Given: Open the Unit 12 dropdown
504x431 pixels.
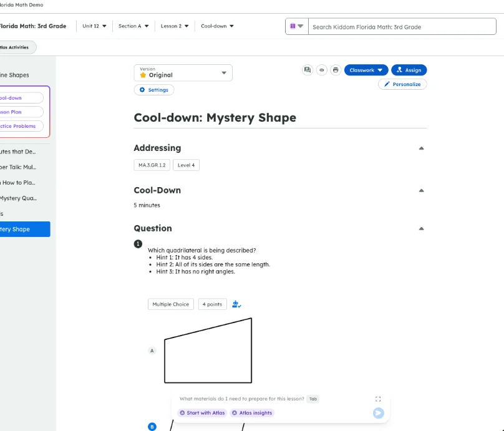Looking at the screenshot, I should [x=94, y=26].
